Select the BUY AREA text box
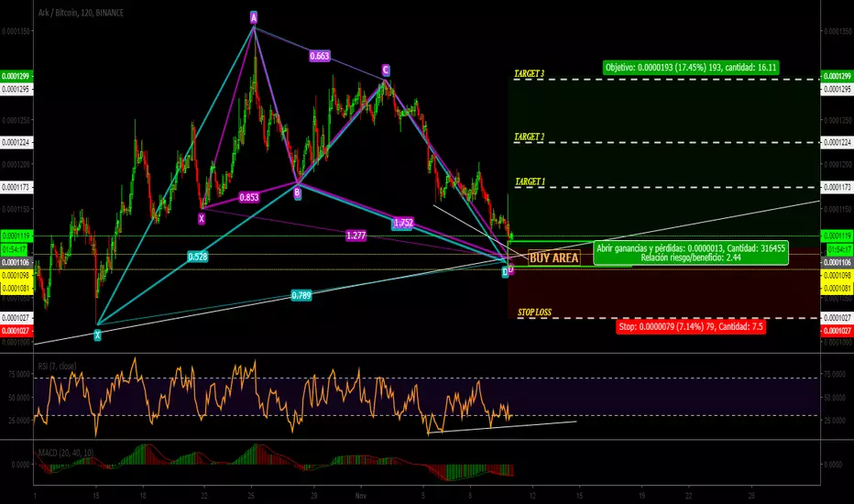854x504 pixels. (x=553, y=257)
